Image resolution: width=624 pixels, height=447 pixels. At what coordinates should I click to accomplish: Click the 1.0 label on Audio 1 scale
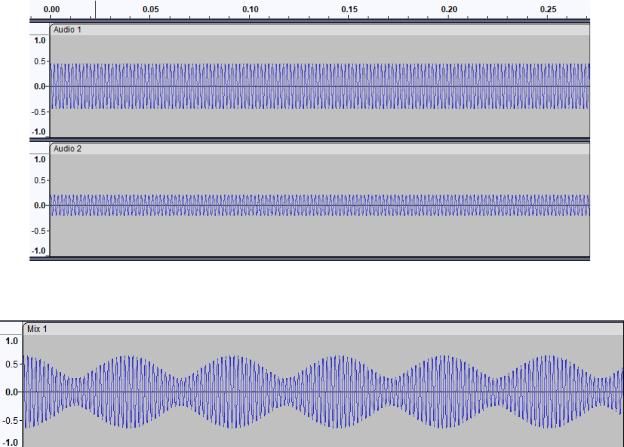click(39, 40)
